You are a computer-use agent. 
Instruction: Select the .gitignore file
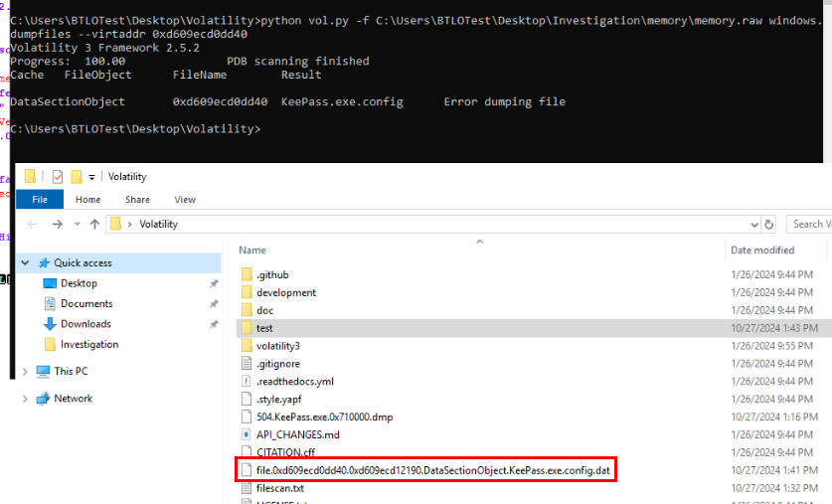pos(278,364)
